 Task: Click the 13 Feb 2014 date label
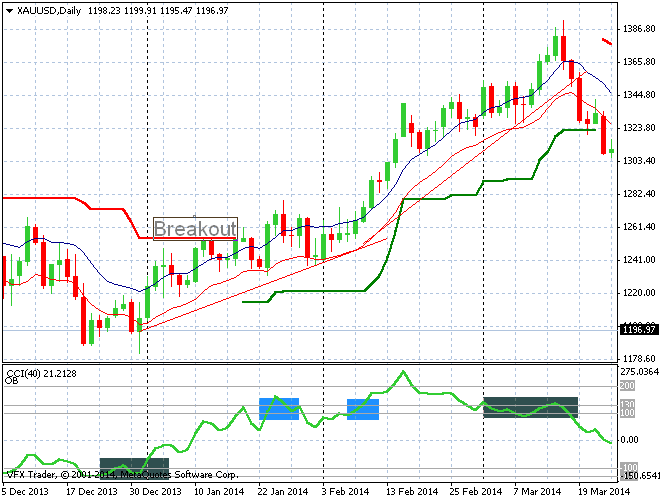click(x=413, y=491)
